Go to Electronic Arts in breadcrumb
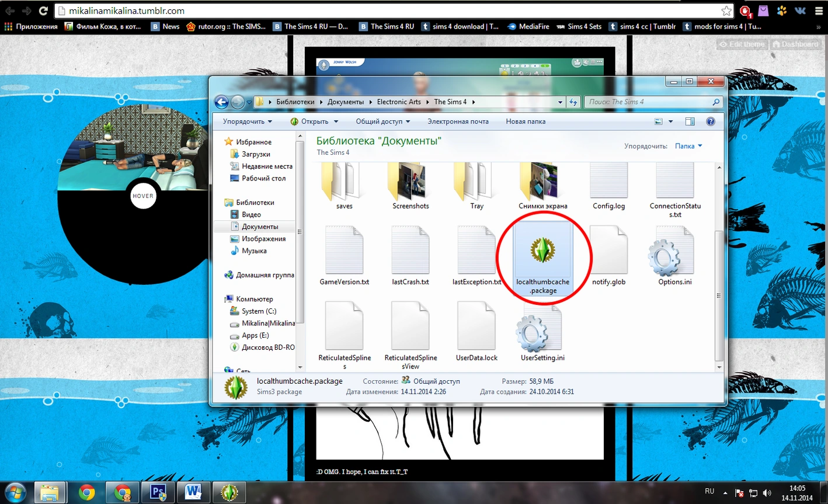This screenshot has height=504, width=828. pos(399,102)
